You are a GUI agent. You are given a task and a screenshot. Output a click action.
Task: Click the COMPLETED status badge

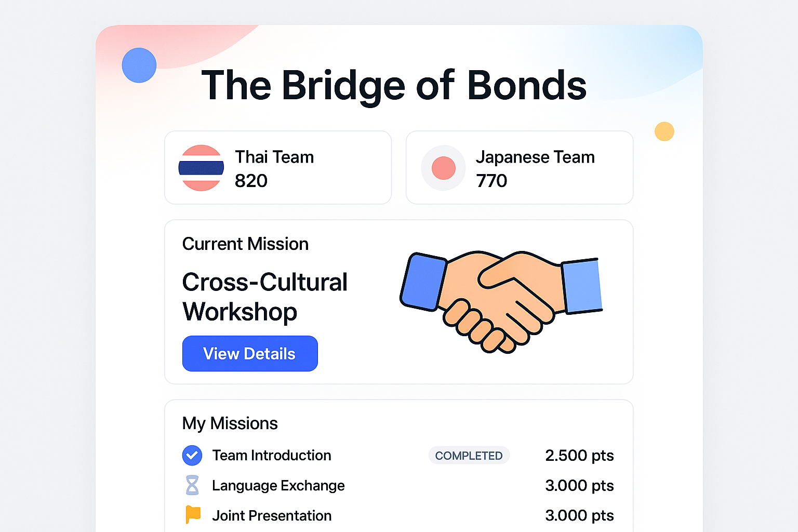tap(469, 456)
